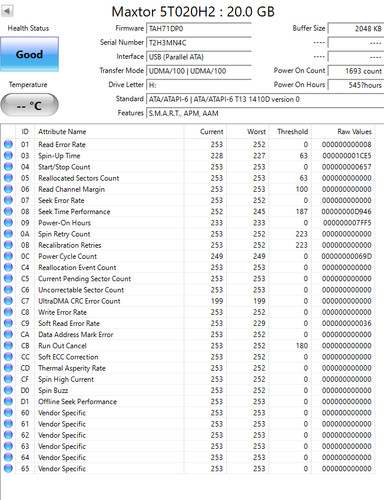Click raw value 000000000036

coord(347,323)
